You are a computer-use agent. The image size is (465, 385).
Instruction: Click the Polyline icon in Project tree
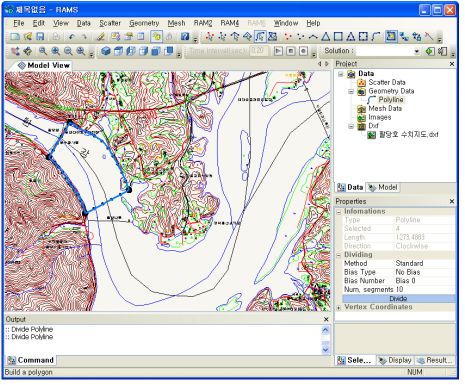pos(372,100)
